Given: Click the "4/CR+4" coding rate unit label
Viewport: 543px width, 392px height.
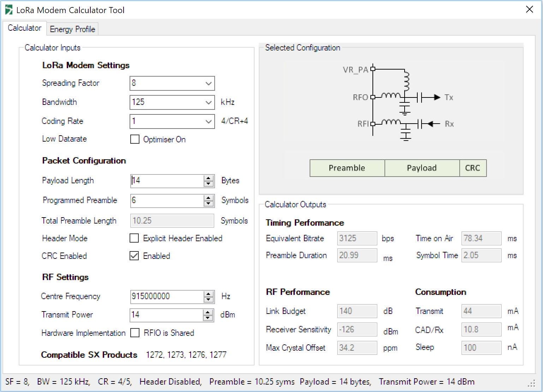Looking at the screenshot, I should (234, 121).
